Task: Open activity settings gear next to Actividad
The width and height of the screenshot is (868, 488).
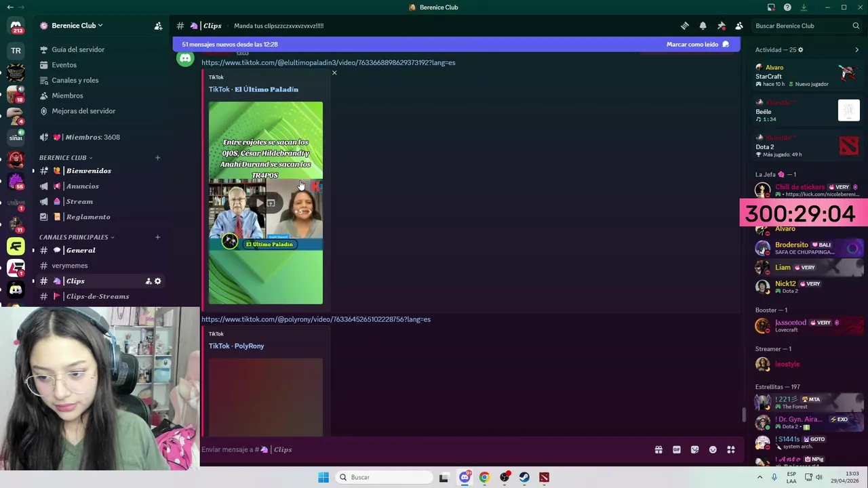Action: 800,49
